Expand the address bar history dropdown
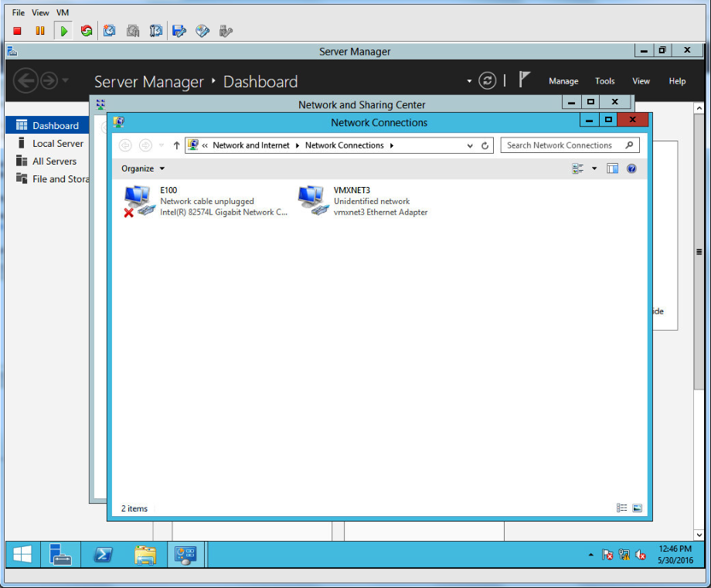The image size is (711, 588). click(470, 145)
